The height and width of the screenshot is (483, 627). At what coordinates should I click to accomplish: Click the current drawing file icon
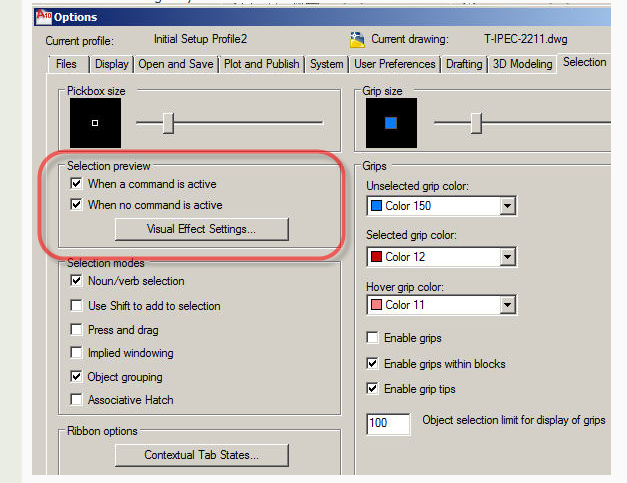tap(357, 40)
